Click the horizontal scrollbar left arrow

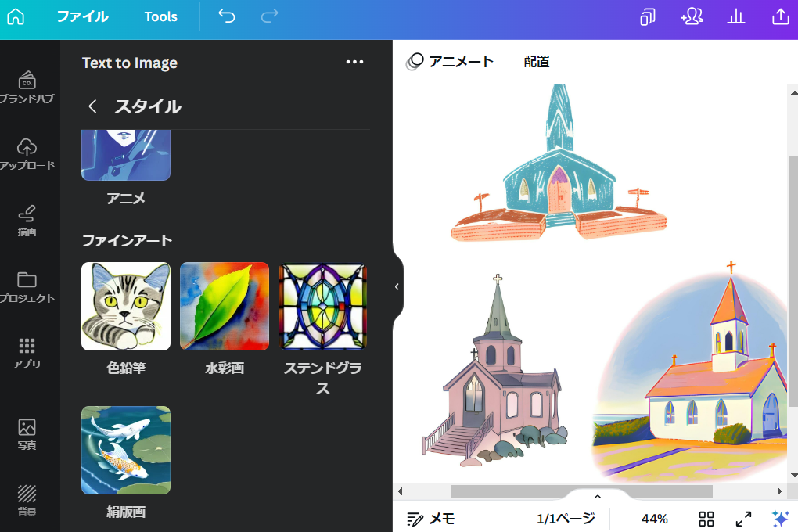click(x=400, y=491)
